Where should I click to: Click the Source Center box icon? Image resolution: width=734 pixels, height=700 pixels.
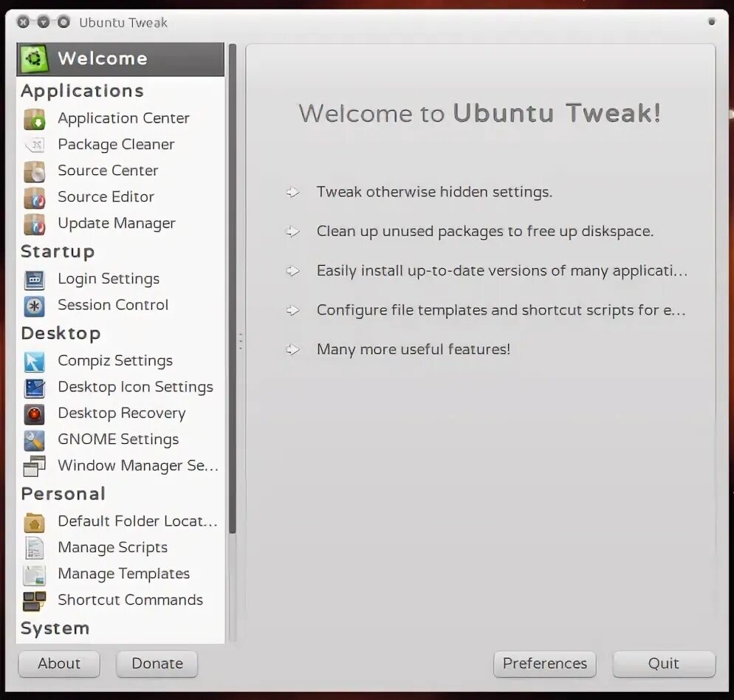34,171
